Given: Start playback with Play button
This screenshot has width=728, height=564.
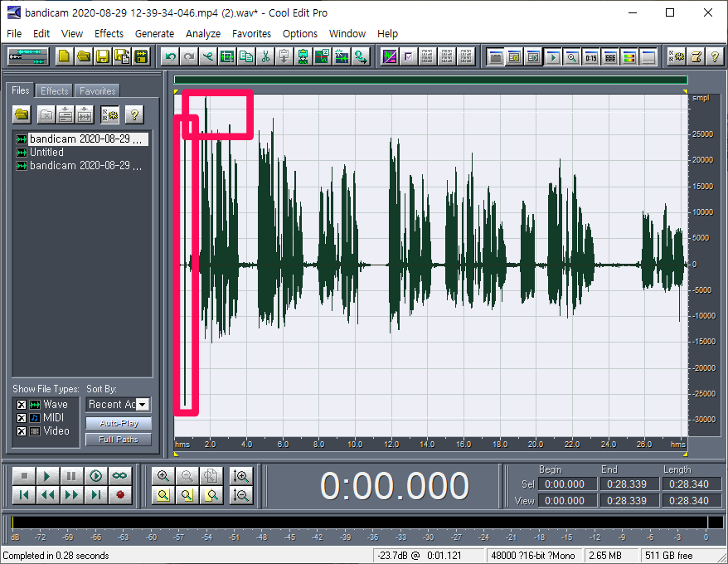Looking at the screenshot, I should pyautogui.click(x=47, y=476).
